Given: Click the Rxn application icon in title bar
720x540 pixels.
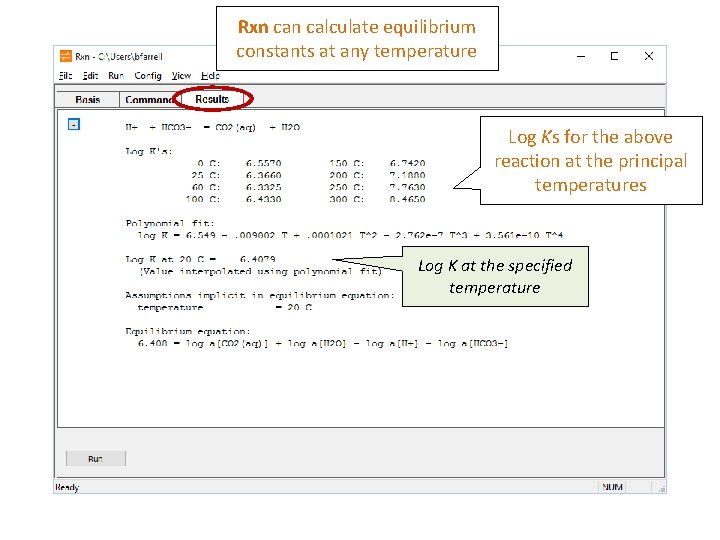Looking at the screenshot, I should click(66, 56).
